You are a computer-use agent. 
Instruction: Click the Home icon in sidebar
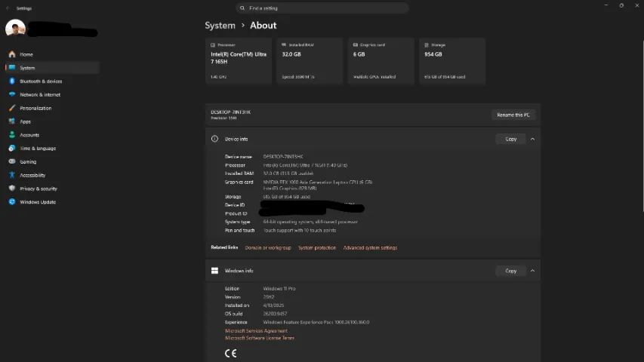pos(12,54)
